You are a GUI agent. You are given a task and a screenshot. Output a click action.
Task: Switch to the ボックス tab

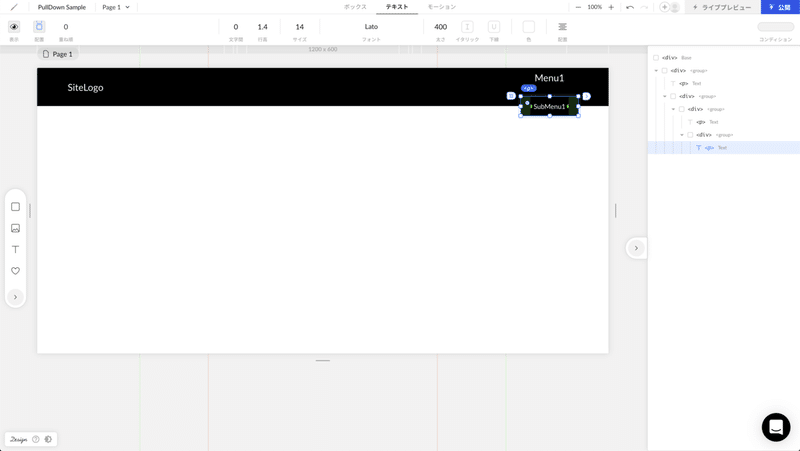click(x=355, y=7)
